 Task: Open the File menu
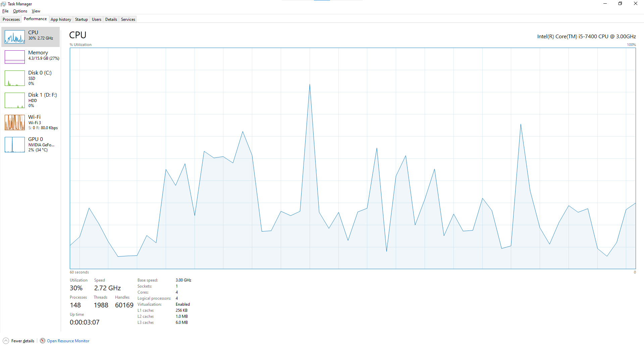(5, 11)
